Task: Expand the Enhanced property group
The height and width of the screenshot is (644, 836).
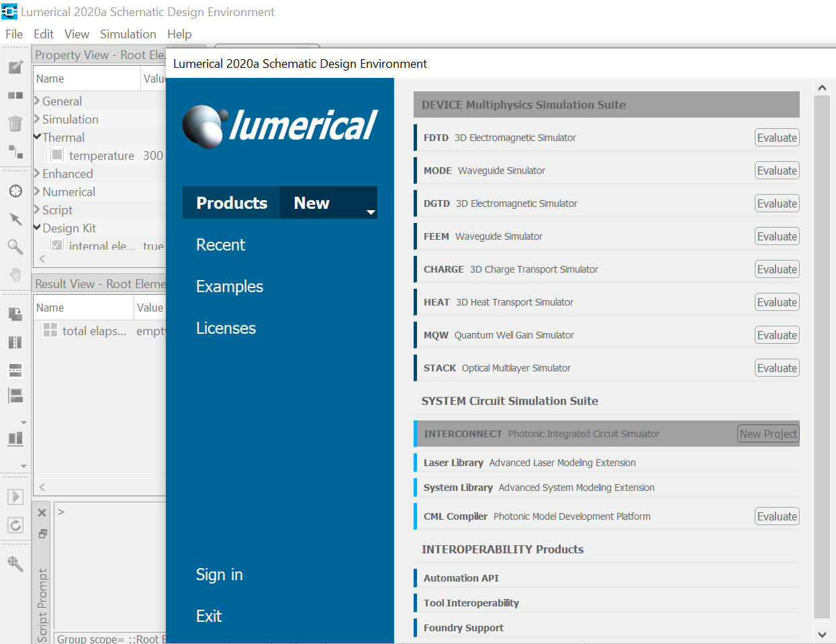Action: (37, 173)
